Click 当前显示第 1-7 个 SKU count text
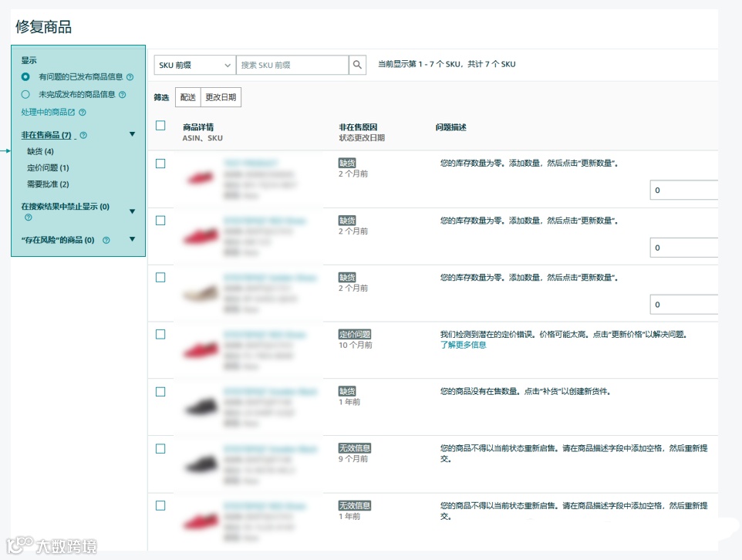 447,64
